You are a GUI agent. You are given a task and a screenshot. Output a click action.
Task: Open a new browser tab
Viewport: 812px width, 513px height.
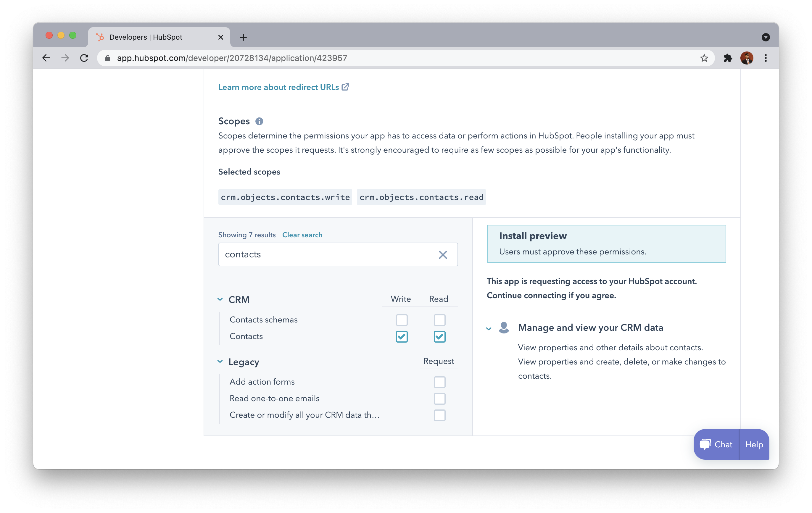(x=243, y=37)
